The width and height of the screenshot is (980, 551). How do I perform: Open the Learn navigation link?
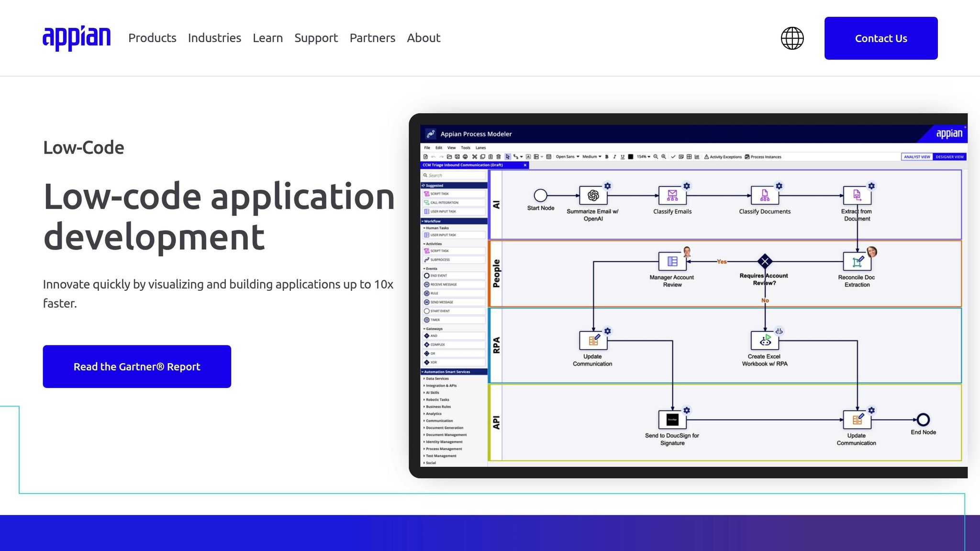[x=267, y=38]
